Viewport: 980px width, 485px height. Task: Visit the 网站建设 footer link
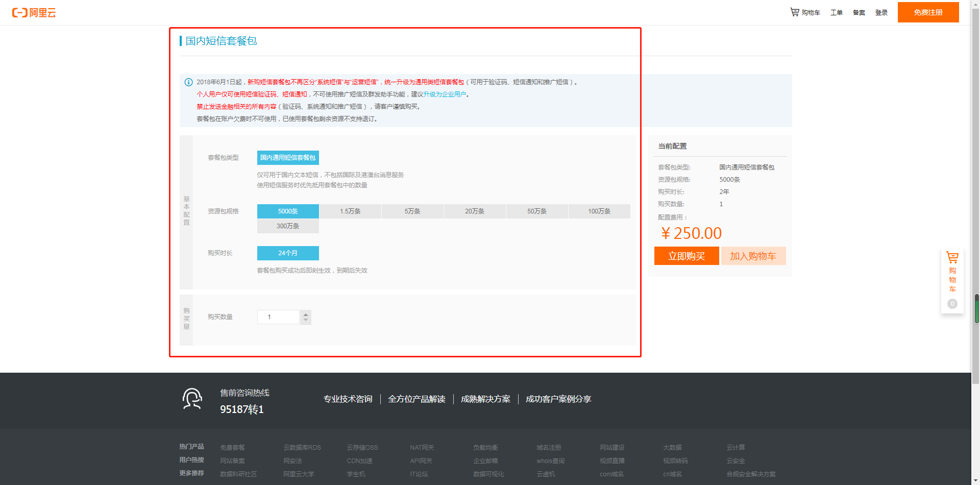pos(612,448)
